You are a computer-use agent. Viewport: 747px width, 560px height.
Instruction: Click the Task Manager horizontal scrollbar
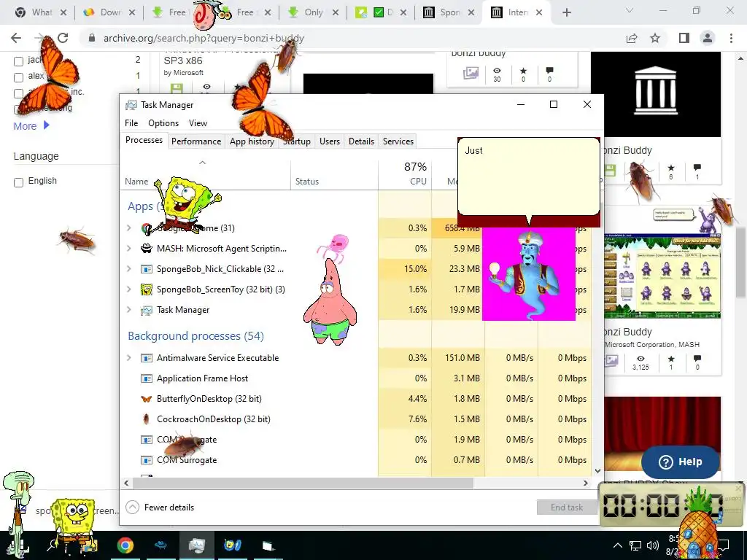coord(303,483)
